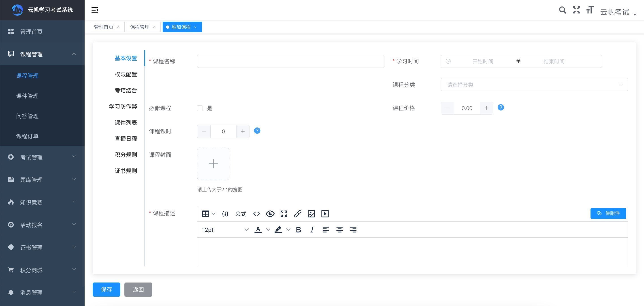644x306 pixels.
Task: Click the bold formatting icon
Action: [298, 229]
